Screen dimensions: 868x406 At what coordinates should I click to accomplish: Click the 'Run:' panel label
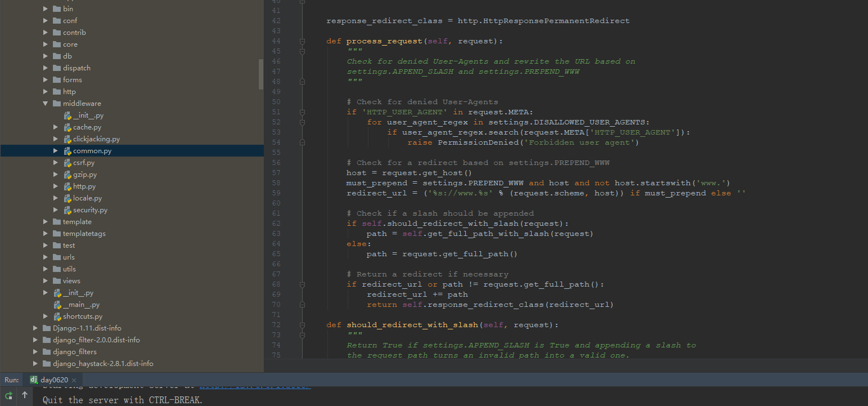[11, 380]
